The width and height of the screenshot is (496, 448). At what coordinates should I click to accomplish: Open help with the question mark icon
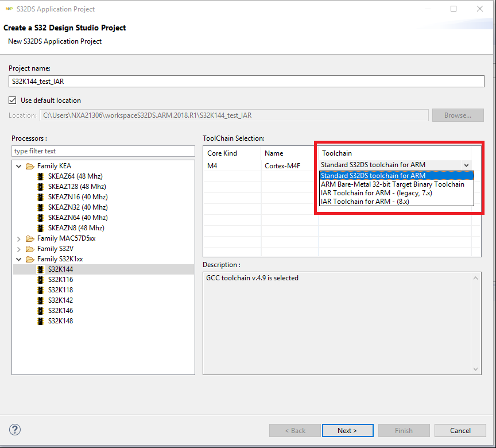[x=15, y=430]
